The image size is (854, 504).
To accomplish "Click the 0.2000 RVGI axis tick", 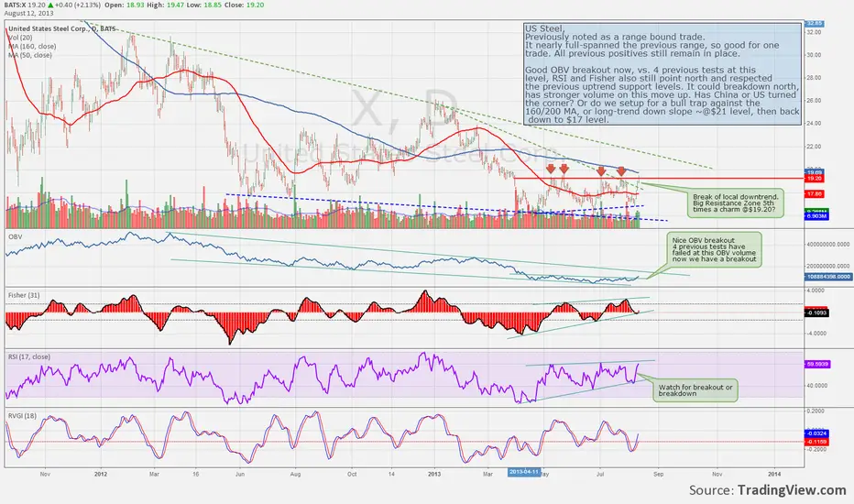I will click(x=816, y=411).
